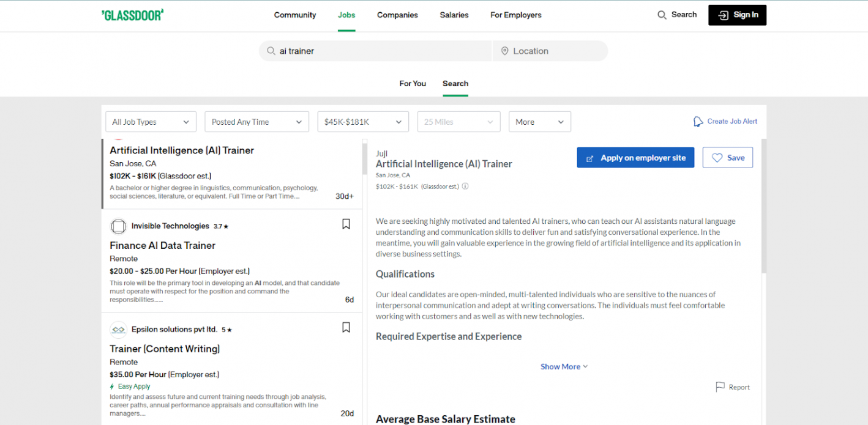Open the Posted Any Time dropdown
The image size is (868, 425).
(x=256, y=122)
